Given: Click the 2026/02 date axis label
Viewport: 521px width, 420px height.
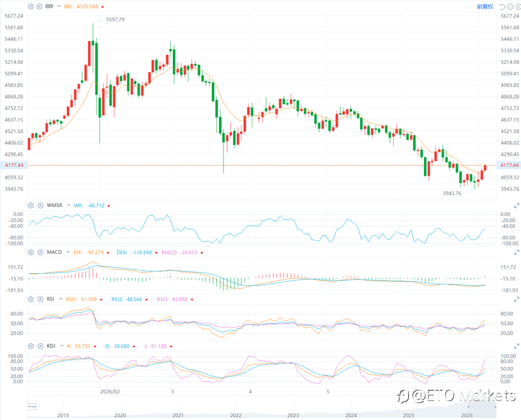Looking at the screenshot, I should 110,392.
